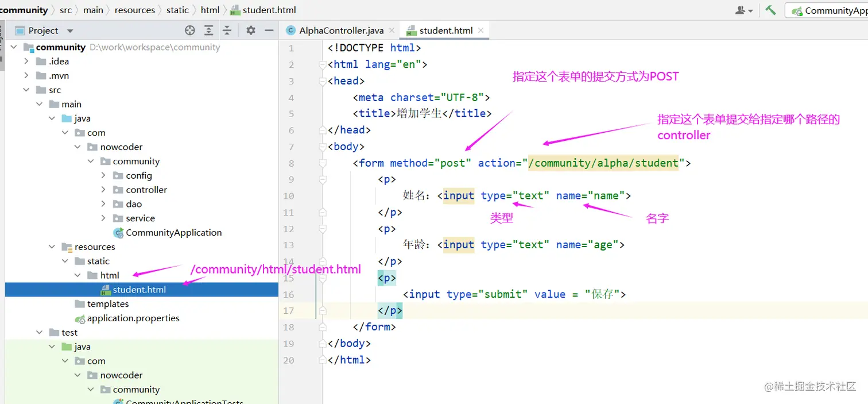Expand the service package

(103, 218)
